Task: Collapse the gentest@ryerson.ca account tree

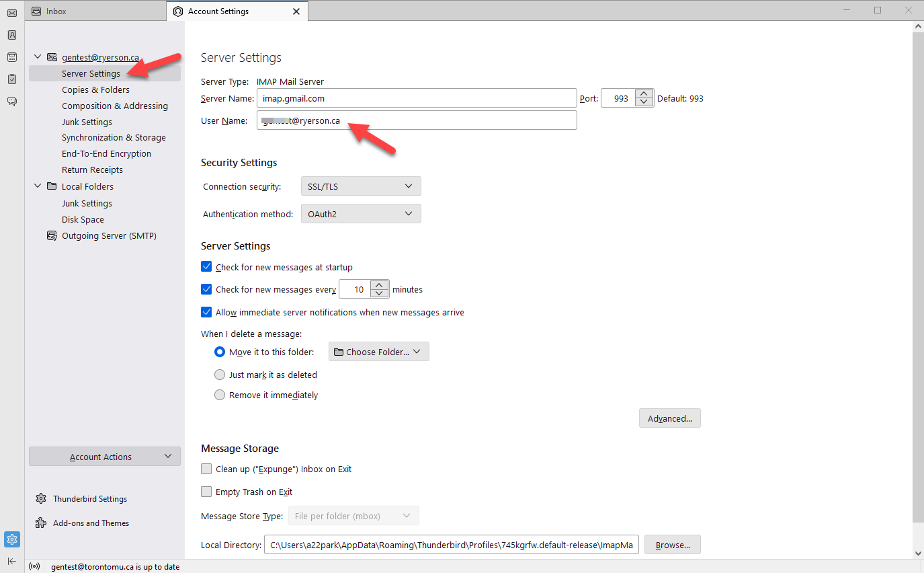Action: 38,57
